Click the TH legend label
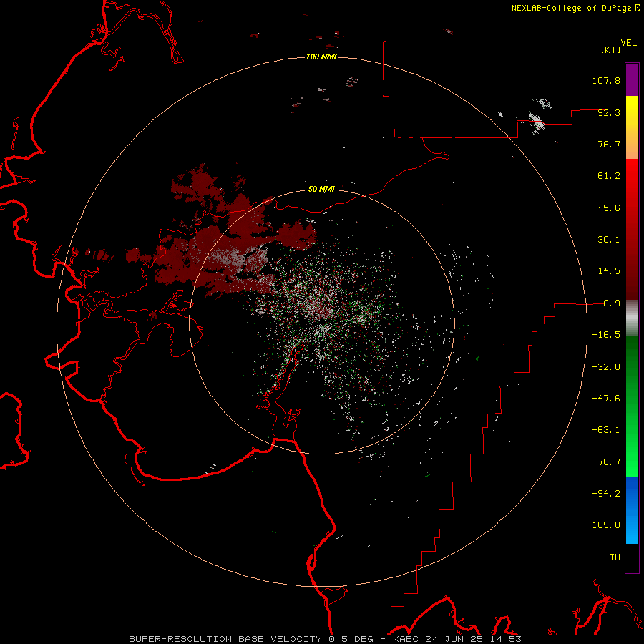644x644 pixels. [x=615, y=557]
